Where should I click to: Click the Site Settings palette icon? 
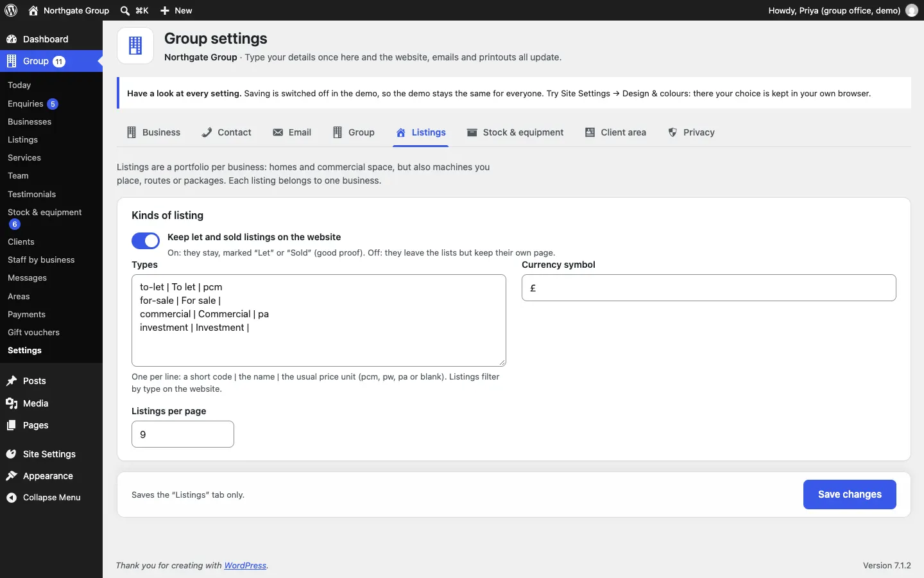12,454
